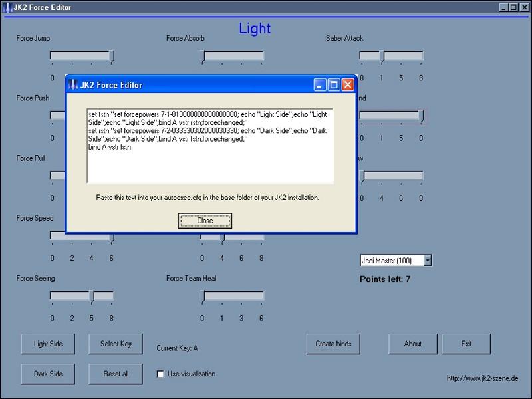
Task: Open the Jedi Master (100) rank dropdown
Action: (x=427, y=261)
